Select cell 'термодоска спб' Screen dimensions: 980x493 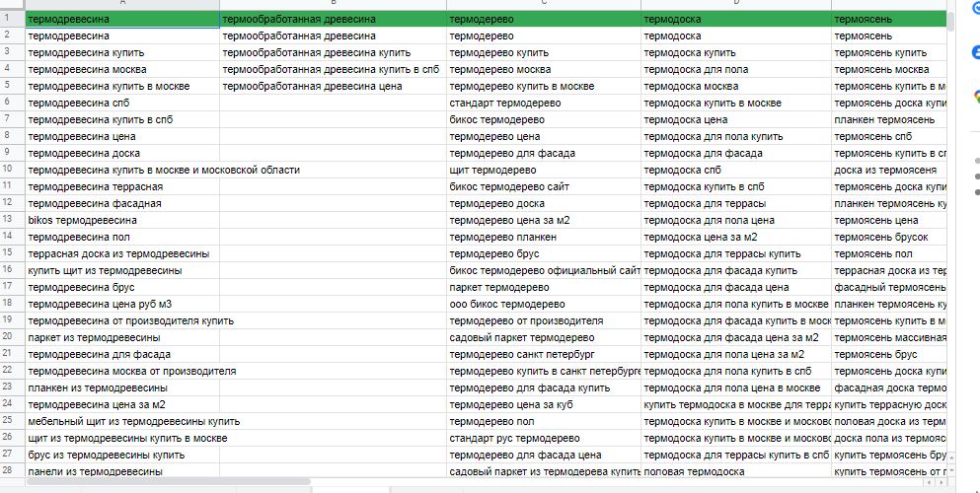[736, 170]
